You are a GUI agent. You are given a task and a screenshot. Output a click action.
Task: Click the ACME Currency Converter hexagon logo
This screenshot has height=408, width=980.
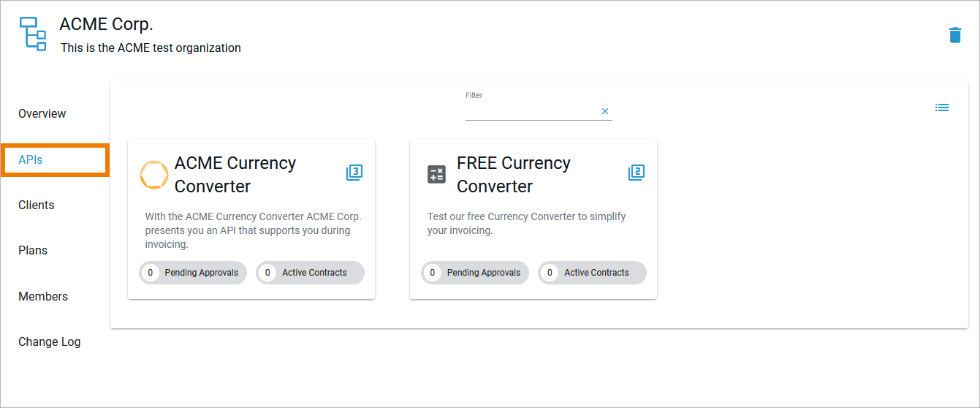coord(154,175)
